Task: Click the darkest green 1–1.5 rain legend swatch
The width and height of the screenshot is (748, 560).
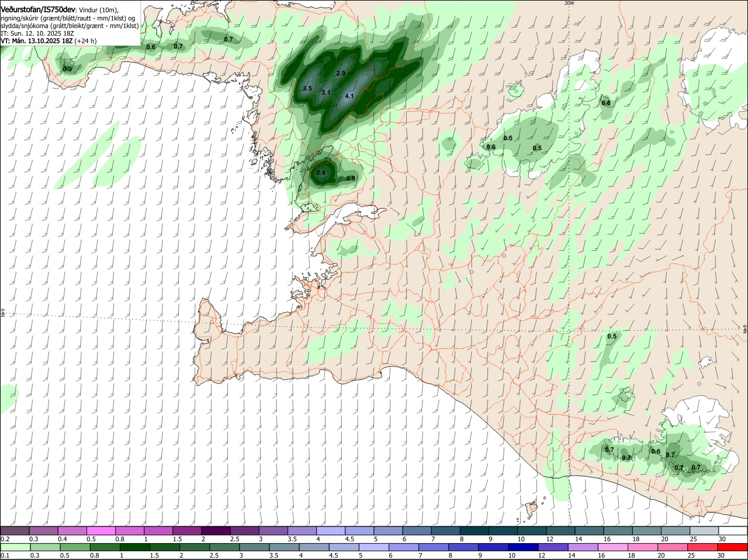Action: point(134,547)
